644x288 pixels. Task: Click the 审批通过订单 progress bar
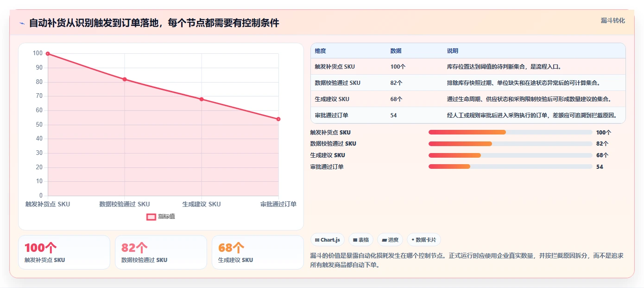(511, 167)
